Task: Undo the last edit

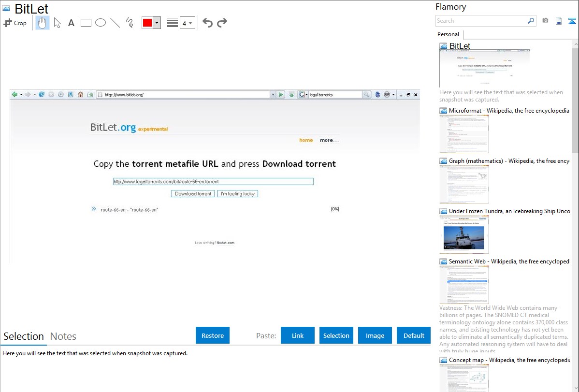Action: pos(207,23)
